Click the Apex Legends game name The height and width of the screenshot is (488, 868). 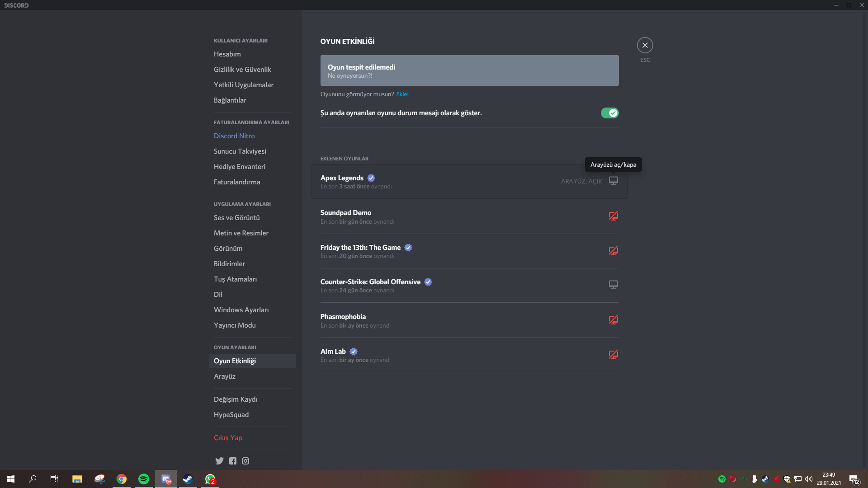click(x=342, y=178)
